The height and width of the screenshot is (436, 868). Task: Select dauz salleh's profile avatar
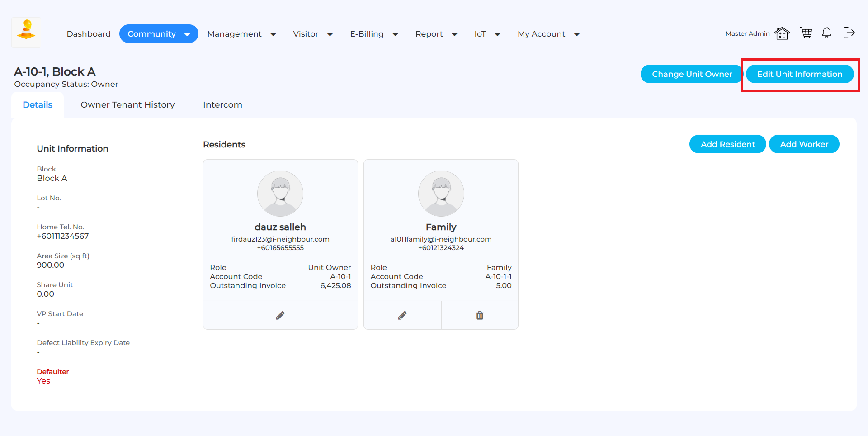280,194
